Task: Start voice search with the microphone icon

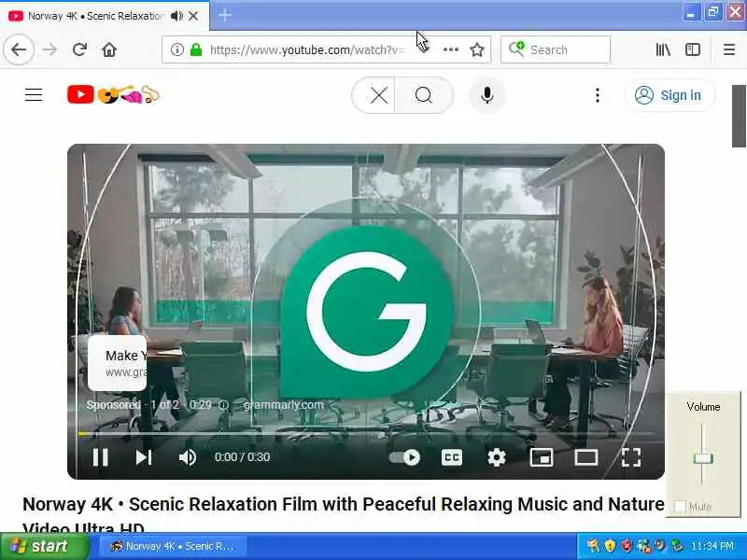Action: pos(486,95)
